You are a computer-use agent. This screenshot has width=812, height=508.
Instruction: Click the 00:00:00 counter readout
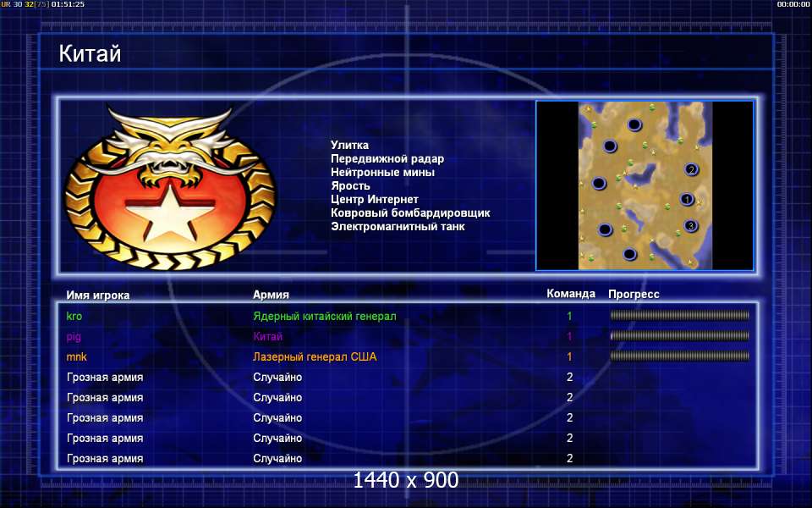click(793, 4)
